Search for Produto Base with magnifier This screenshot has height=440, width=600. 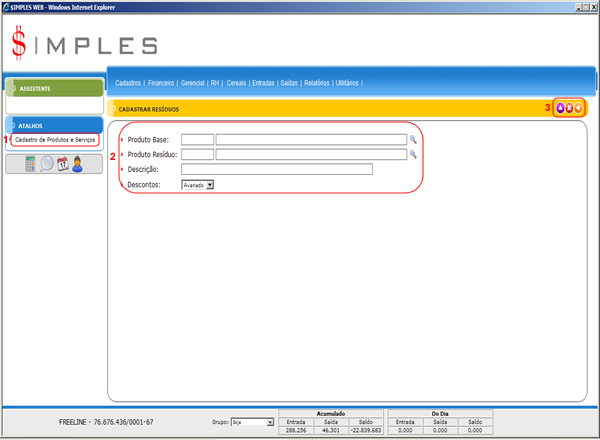[x=412, y=140]
